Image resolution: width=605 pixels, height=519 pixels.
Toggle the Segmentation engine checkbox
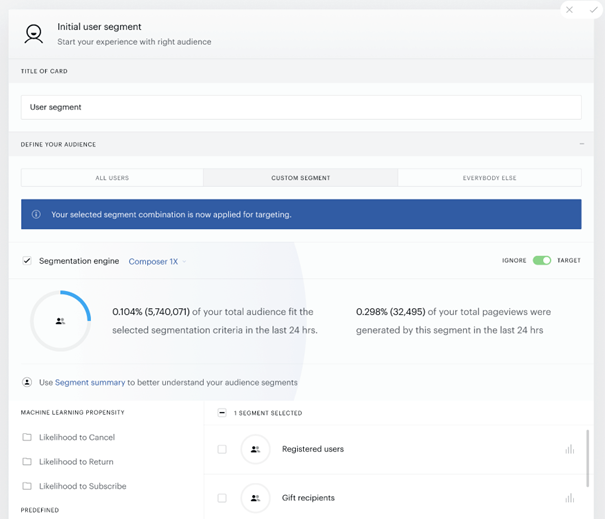click(27, 261)
